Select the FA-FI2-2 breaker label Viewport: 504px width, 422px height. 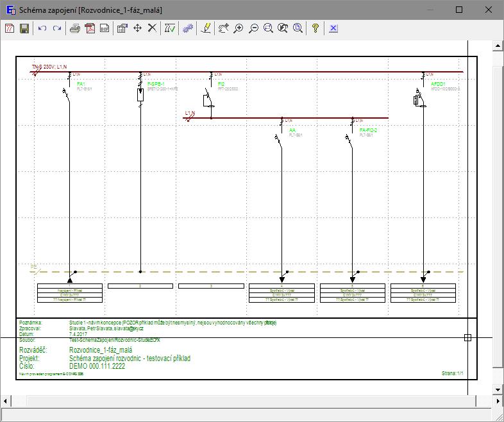click(368, 130)
